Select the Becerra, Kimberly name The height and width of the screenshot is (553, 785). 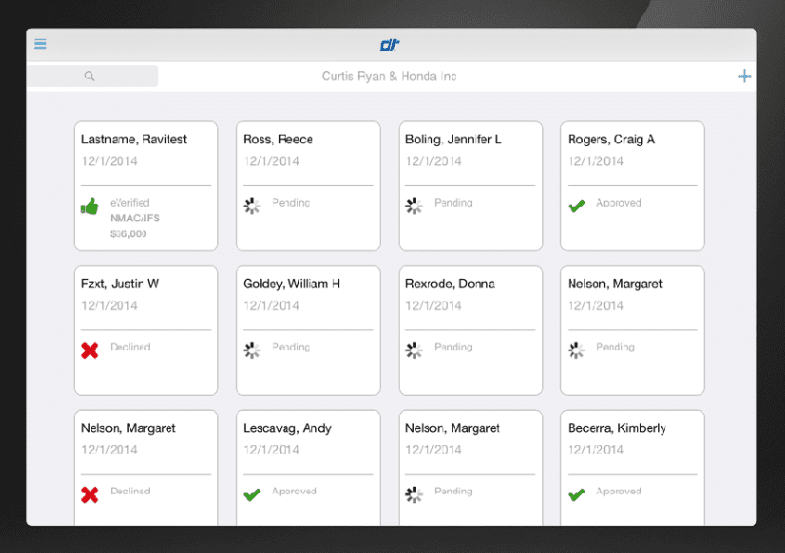click(617, 428)
